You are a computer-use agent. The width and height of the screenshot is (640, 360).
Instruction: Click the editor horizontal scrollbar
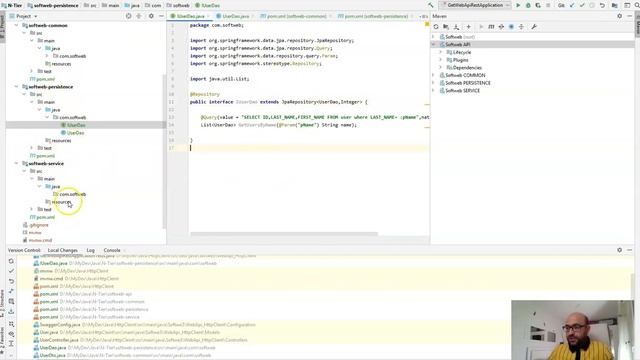[284, 234]
